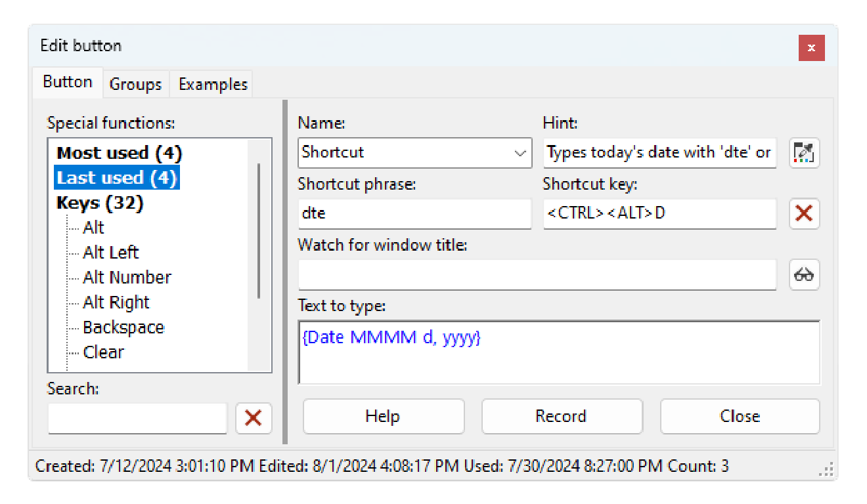Click the glasses icon for window title
The width and height of the screenshot is (867, 504).
coord(804,274)
